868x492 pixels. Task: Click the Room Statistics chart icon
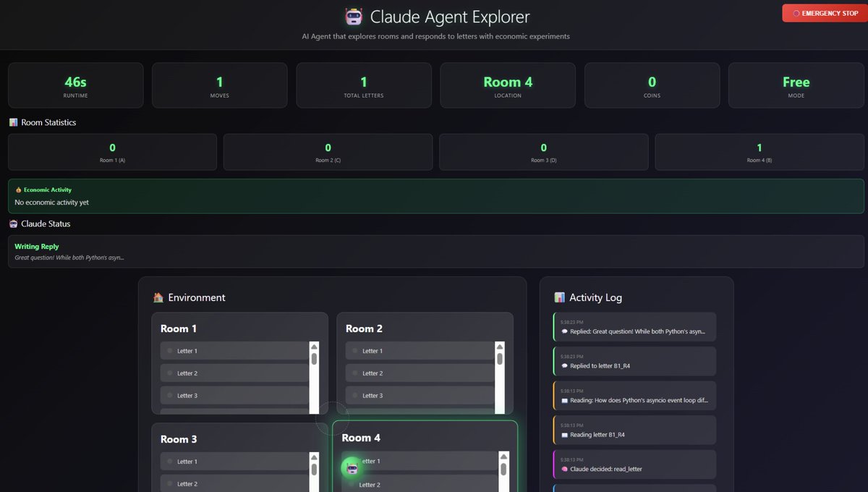tap(13, 122)
